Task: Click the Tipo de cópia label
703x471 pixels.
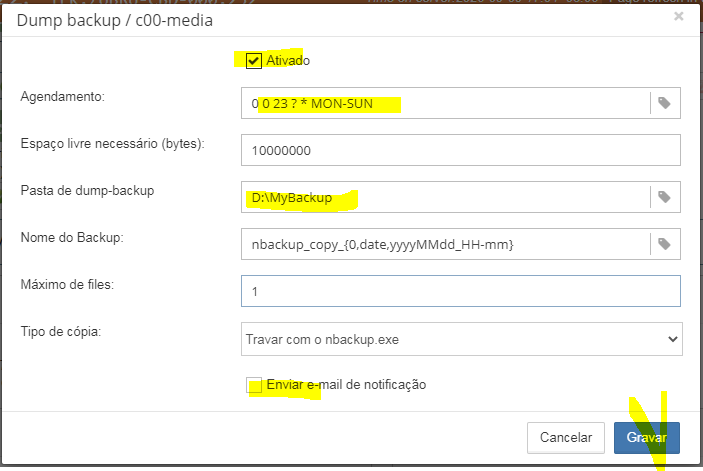Action: 63,332
